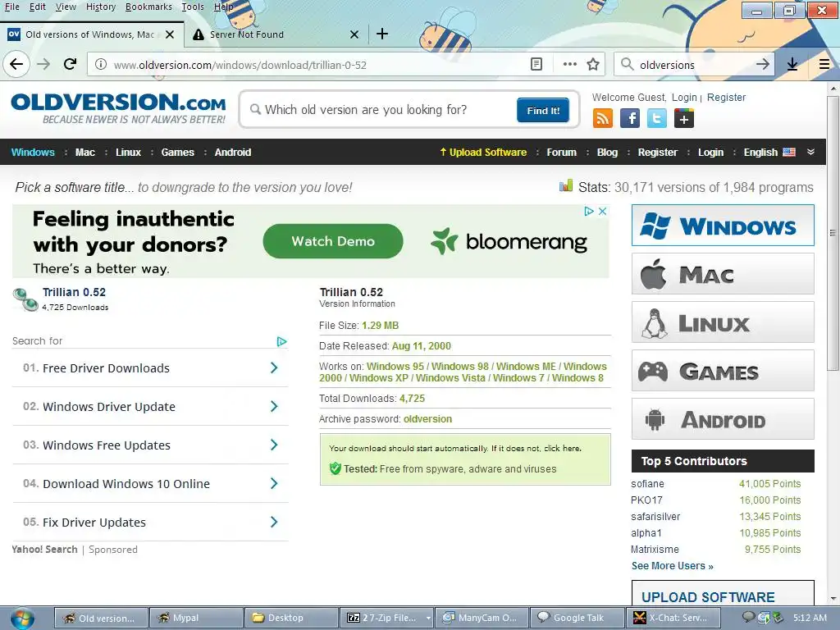Open the Forum link
Image resolution: width=840 pixels, height=630 pixels.
[x=561, y=152]
